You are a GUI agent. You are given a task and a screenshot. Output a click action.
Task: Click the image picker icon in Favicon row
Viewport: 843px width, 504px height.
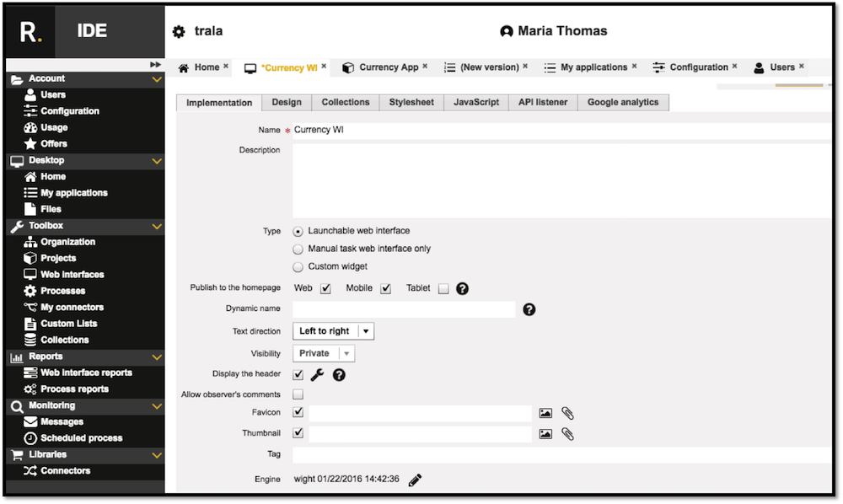(545, 413)
